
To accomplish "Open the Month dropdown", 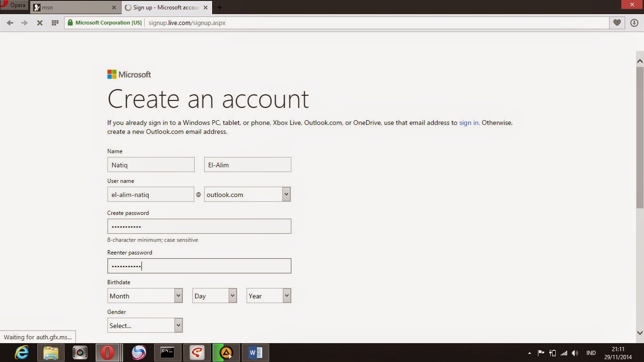I will [145, 296].
